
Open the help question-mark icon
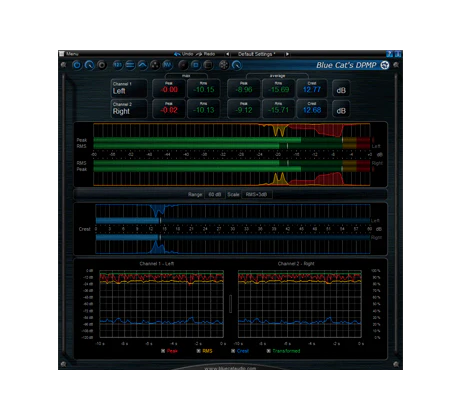[389, 54]
